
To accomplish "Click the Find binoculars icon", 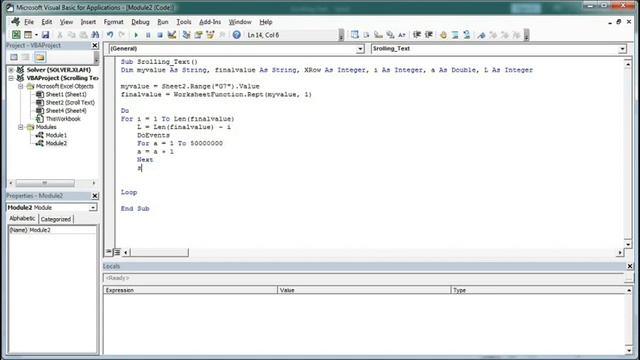I will (95, 35).
